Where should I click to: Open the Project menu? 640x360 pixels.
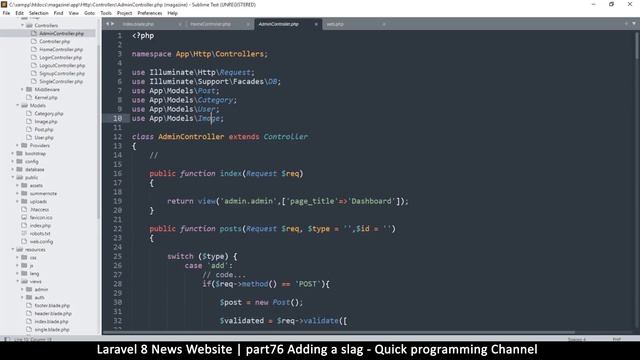point(124,13)
